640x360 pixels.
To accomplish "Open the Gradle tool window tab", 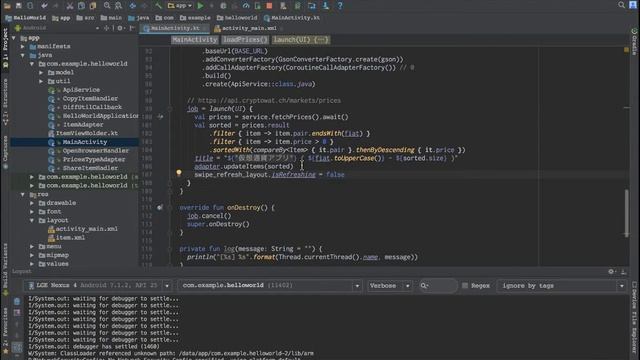I will 634,41.
